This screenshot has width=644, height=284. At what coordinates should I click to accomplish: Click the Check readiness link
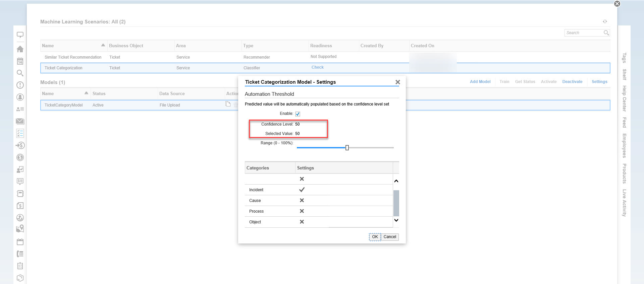coord(317,67)
